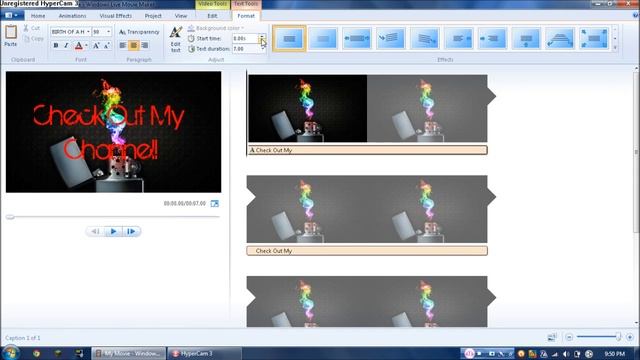Open the Home ribbon tab

pos(38,16)
